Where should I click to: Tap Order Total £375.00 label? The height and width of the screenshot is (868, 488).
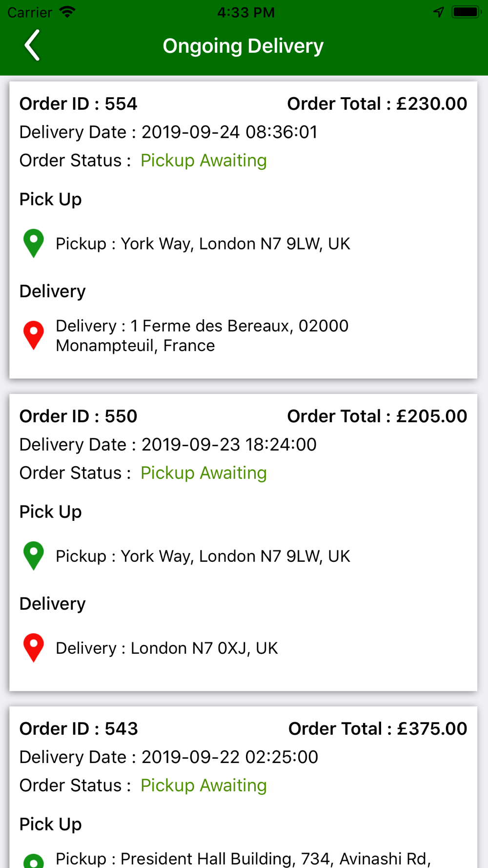(378, 728)
